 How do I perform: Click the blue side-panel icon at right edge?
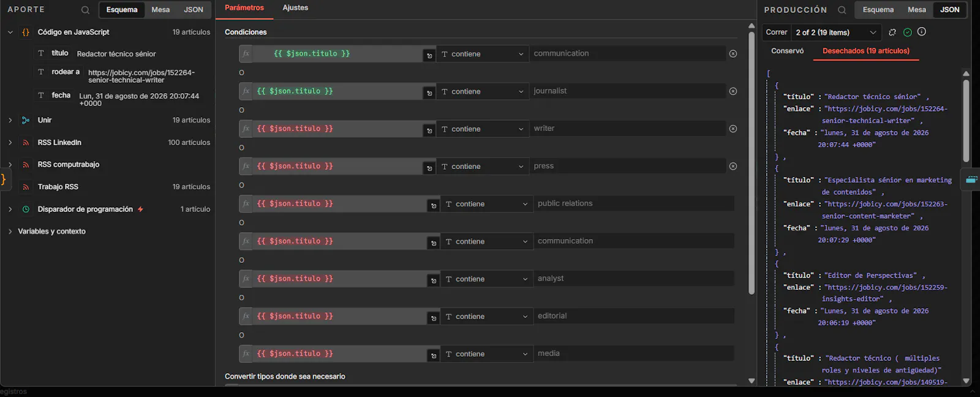[x=971, y=180]
